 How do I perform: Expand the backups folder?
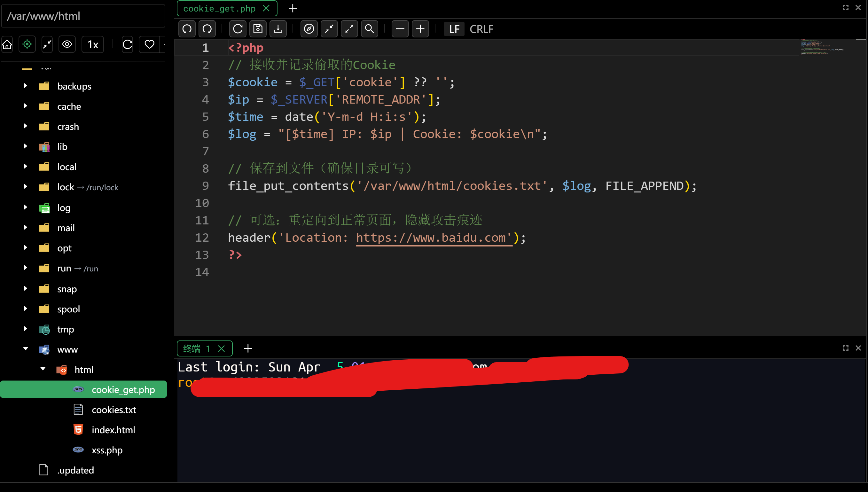(x=26, y=86)
